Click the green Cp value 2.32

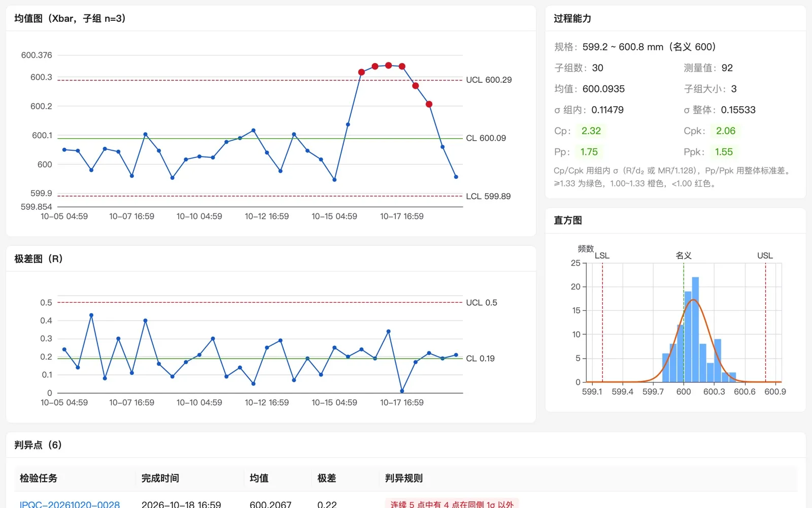[591, 131]
